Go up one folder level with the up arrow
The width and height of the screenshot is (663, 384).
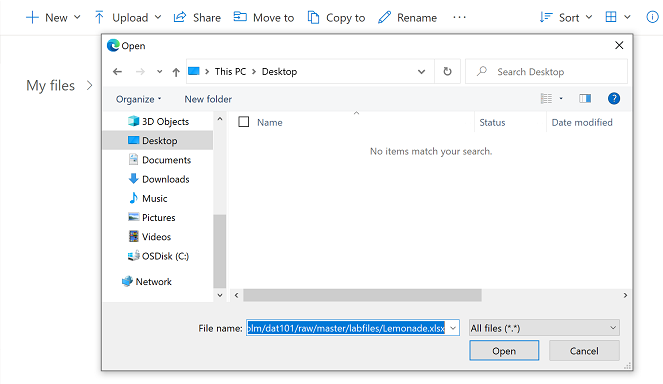[176, 72]
